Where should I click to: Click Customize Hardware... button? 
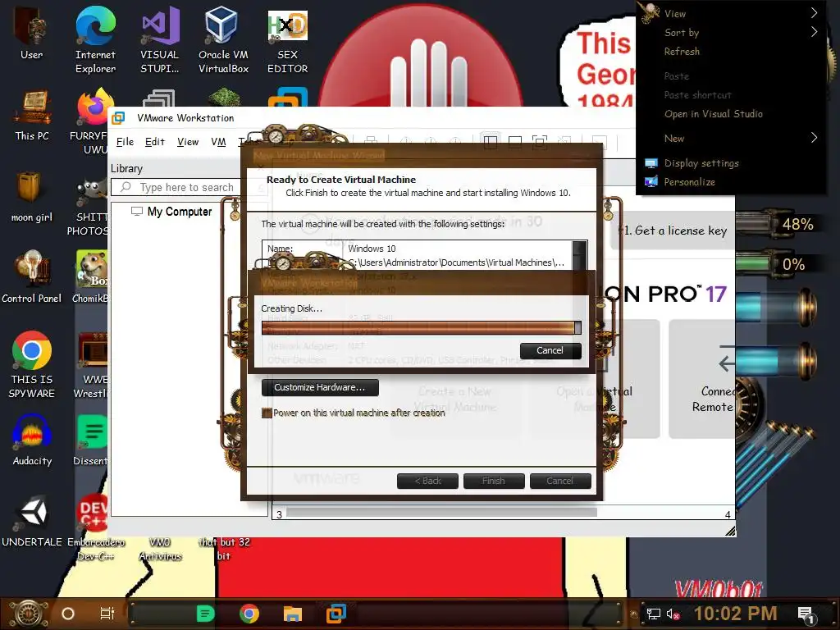point(320,387)
